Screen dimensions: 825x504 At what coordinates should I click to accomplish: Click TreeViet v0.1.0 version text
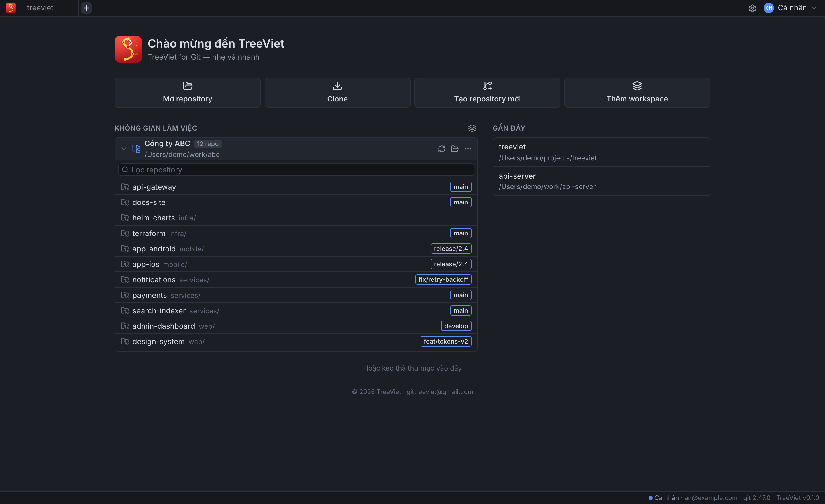tap(797, 498)
